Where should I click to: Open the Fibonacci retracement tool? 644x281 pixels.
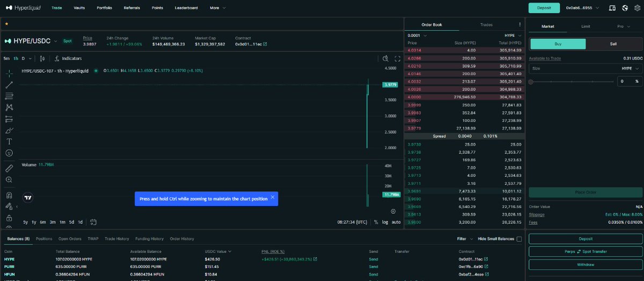[9, 96]
